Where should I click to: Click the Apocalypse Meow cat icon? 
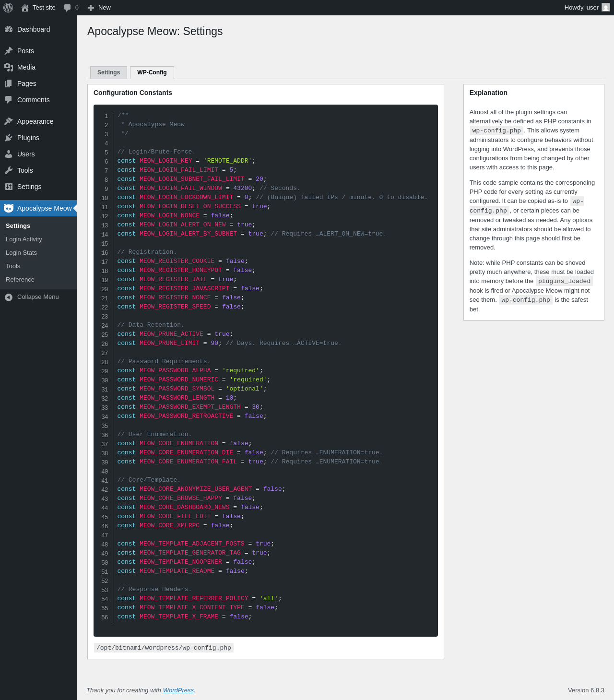[x=9, y=208]
